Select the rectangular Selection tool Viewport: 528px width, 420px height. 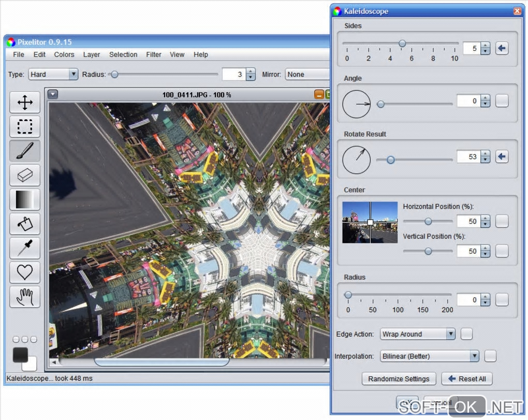pyautogui.click(x=25, y=126)
